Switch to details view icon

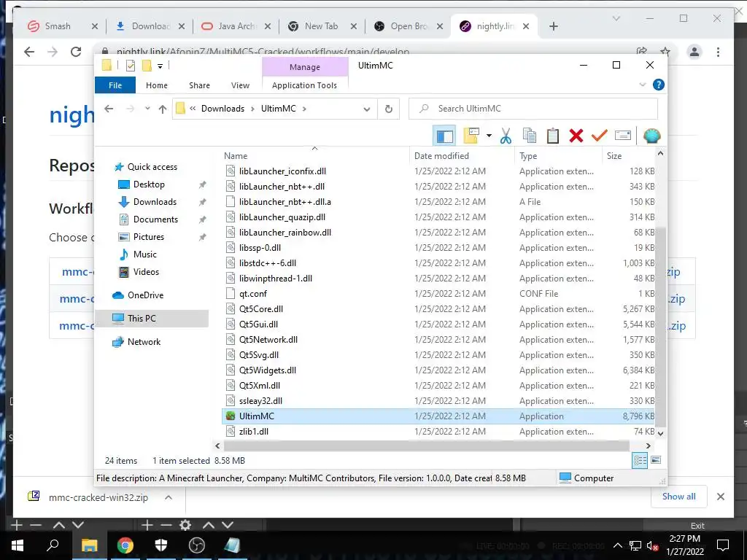(x=640, y=461)
